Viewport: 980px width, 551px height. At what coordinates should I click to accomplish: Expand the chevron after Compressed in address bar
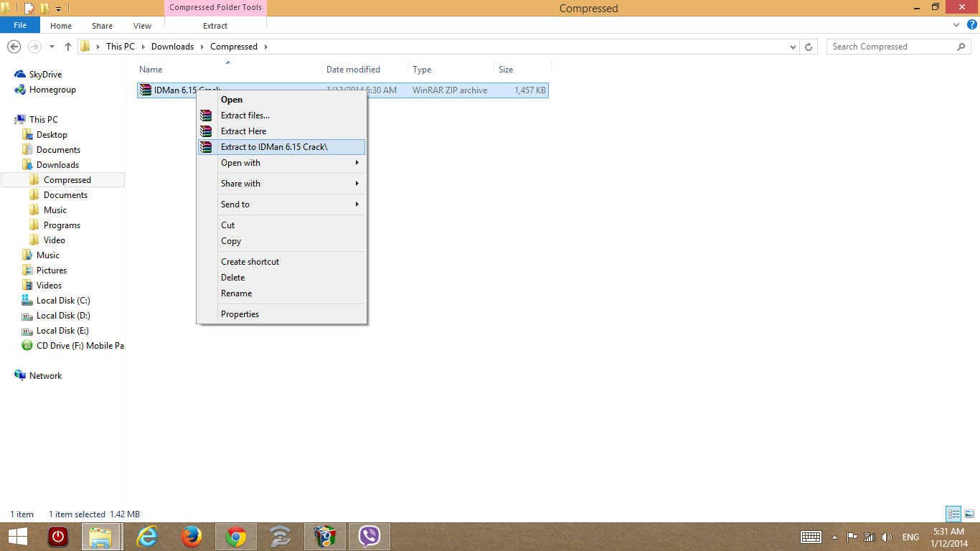coord(265,47)
